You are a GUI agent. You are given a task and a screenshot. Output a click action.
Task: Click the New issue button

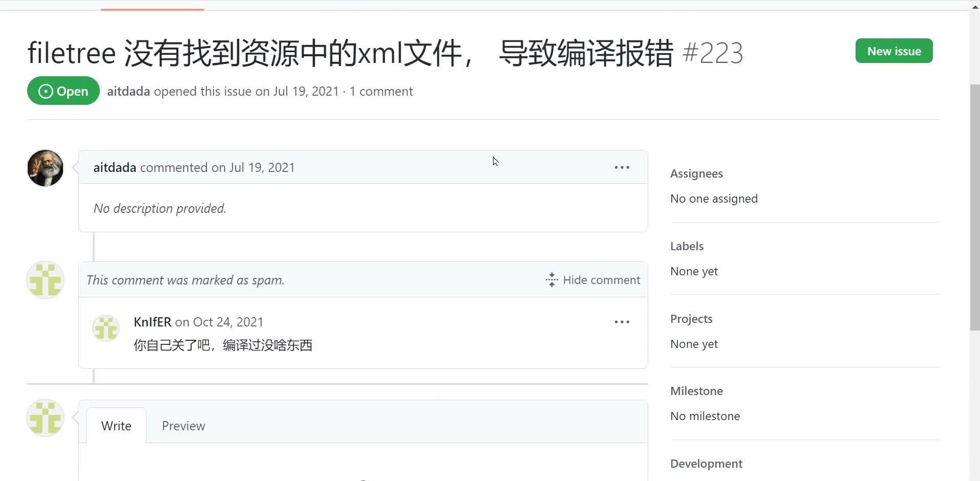click(893, 51)
